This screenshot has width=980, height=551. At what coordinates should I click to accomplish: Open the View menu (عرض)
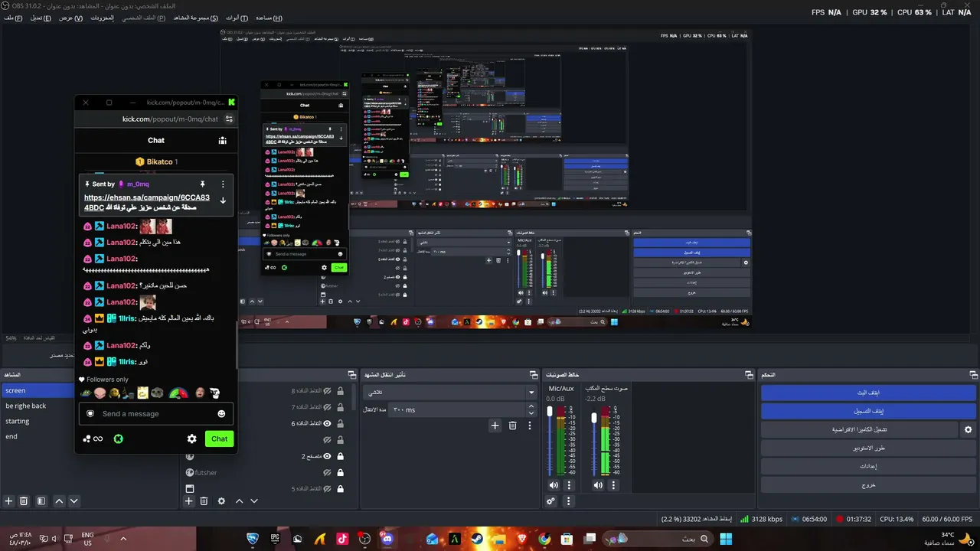(x=70, y=18)
